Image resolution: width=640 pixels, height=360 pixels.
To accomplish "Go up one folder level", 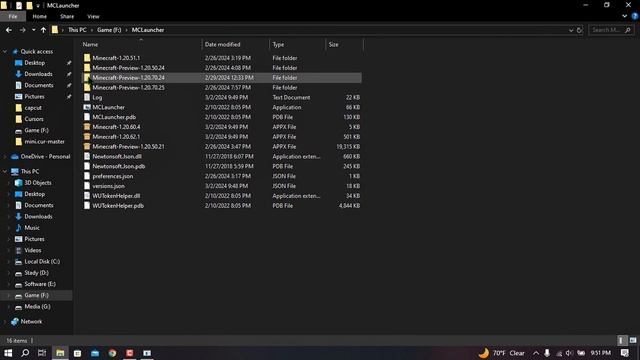I will (x=43, y=30).
